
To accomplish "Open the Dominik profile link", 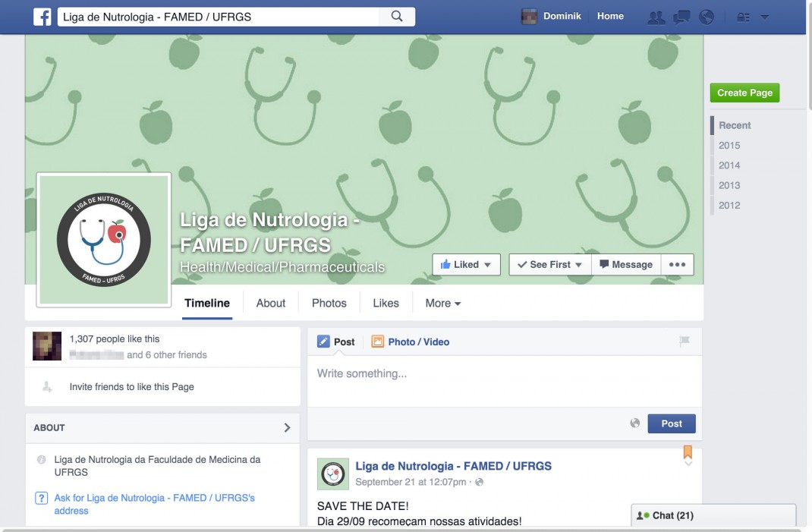I will tap(562, 16).
